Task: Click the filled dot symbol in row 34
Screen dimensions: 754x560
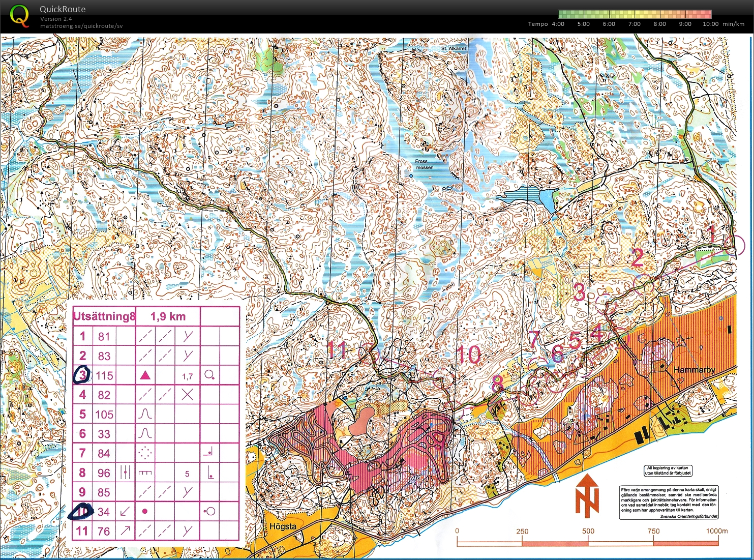Action: [x=145, y=511]
